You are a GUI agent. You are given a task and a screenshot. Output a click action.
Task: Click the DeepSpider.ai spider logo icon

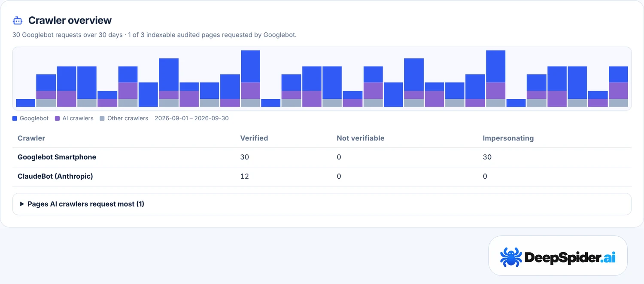click(x=511, y=257)
